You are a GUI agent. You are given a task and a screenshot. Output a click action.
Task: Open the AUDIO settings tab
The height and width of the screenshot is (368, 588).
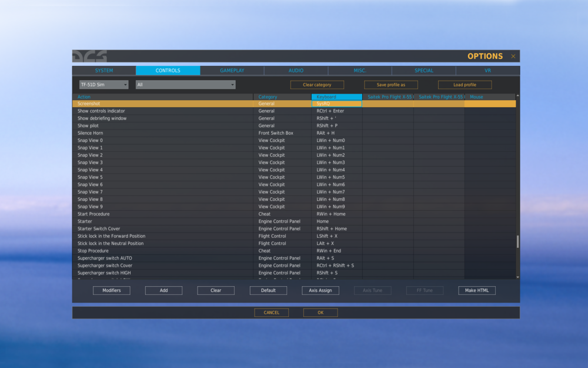tap(296, 69)
